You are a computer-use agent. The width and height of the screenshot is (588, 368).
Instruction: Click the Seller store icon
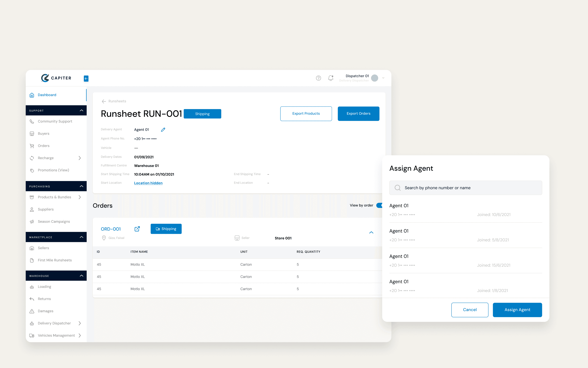pos(237,238)
